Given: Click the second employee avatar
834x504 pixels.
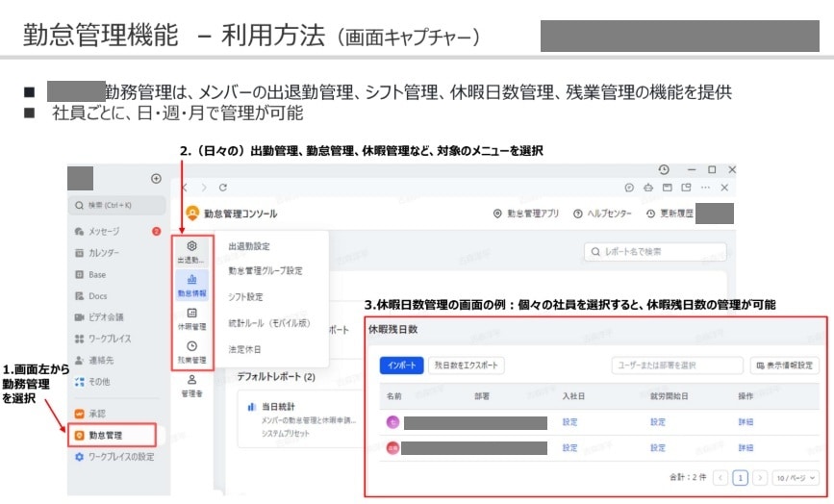Looking at the screenshot, I should point(392,448).
